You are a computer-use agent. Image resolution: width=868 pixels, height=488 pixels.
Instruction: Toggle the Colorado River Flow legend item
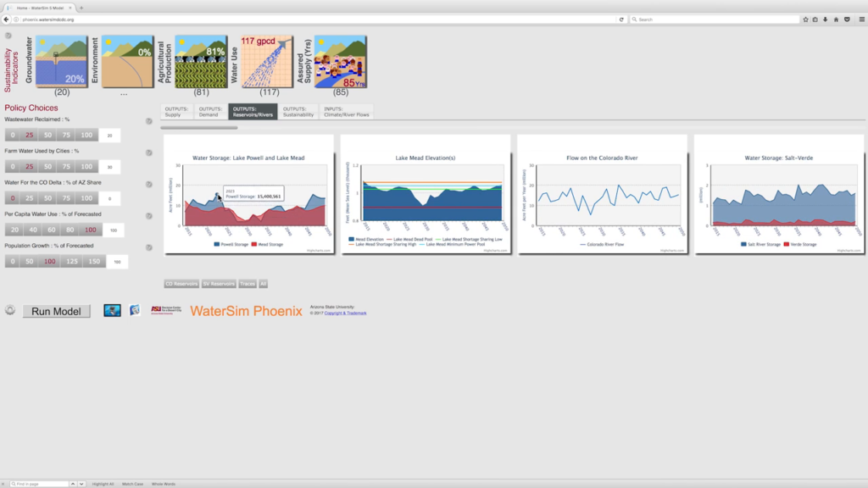pyautogui.click(x=602, y=244)
